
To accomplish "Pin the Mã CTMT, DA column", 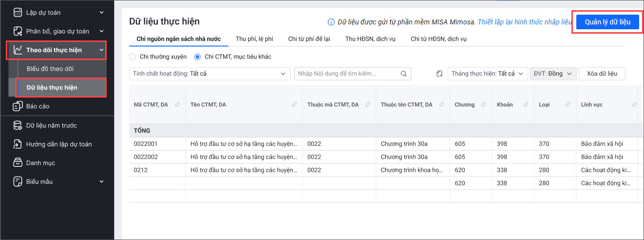I will coord(177,105).
